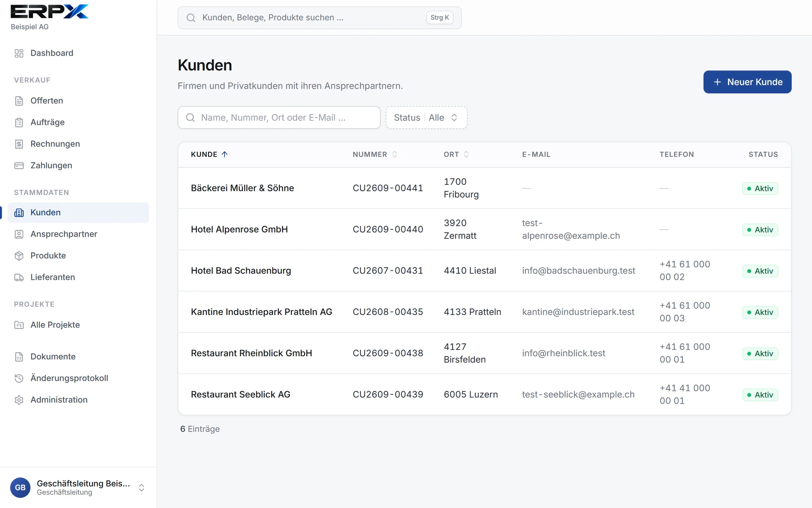
Task: Select the Kunden building icon
Action: 19,213
